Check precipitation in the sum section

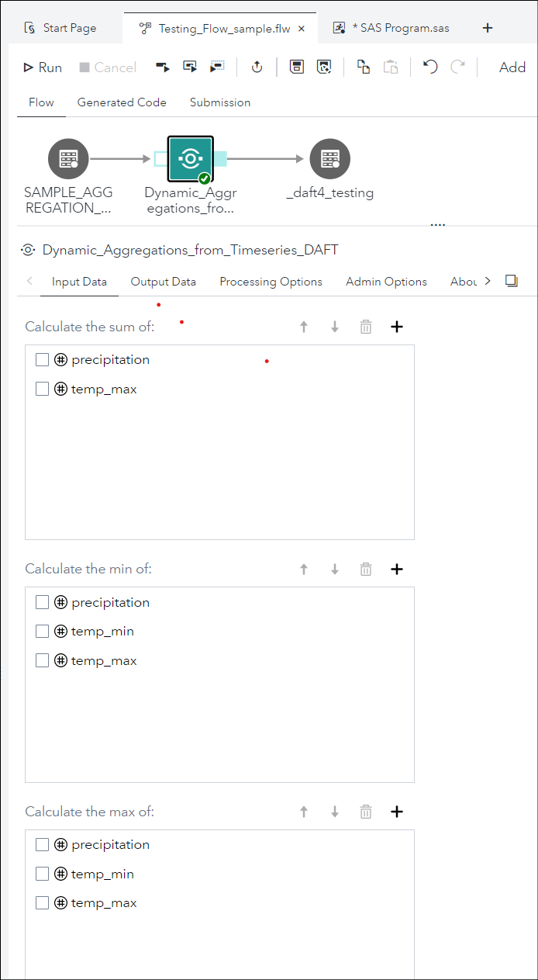42,359
